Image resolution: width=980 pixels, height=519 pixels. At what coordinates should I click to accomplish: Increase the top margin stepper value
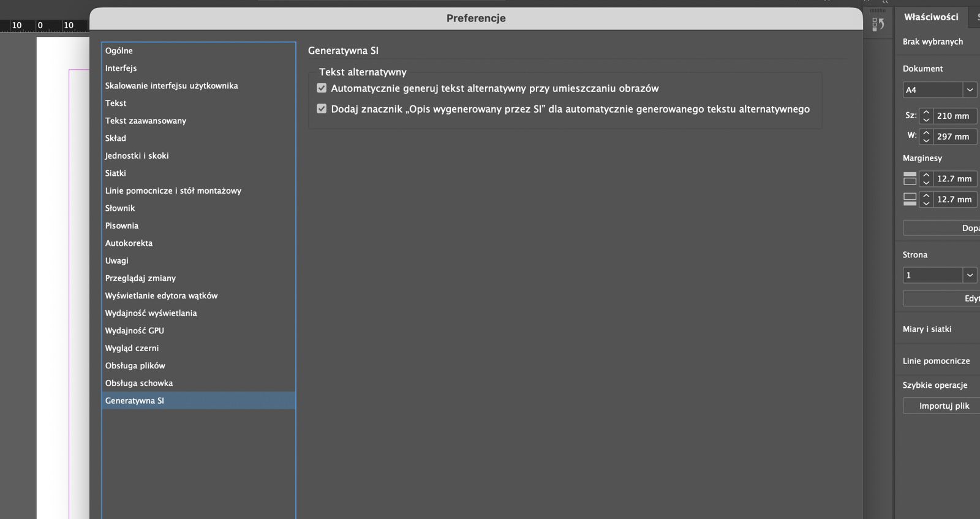(x=926, y=175)
